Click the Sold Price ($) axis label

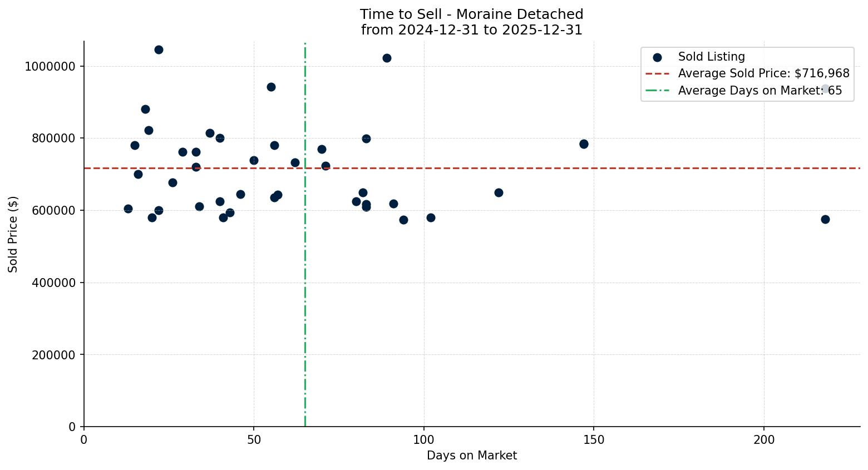tap(13, 235)
